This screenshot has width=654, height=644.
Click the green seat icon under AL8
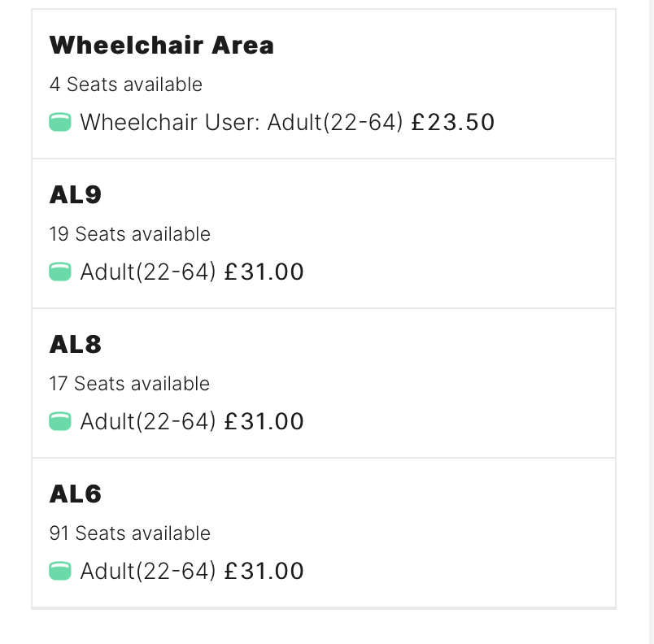tap(60, 421)
